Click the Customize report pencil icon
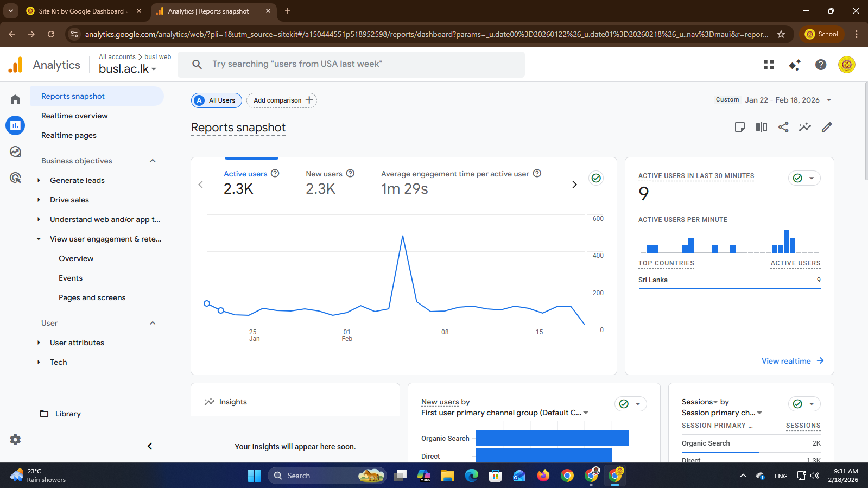This screenshot has width=868, height=488. point(827,127)
